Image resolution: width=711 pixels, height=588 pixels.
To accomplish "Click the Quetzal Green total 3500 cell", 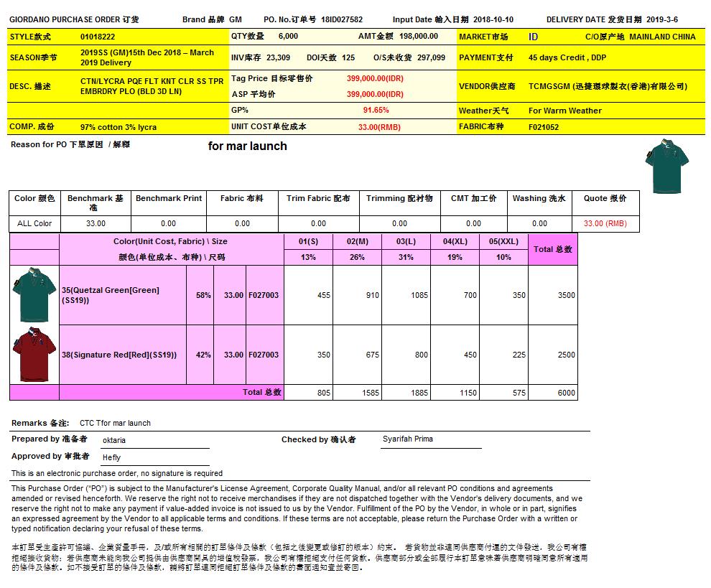I will click(x=552, y=295).
